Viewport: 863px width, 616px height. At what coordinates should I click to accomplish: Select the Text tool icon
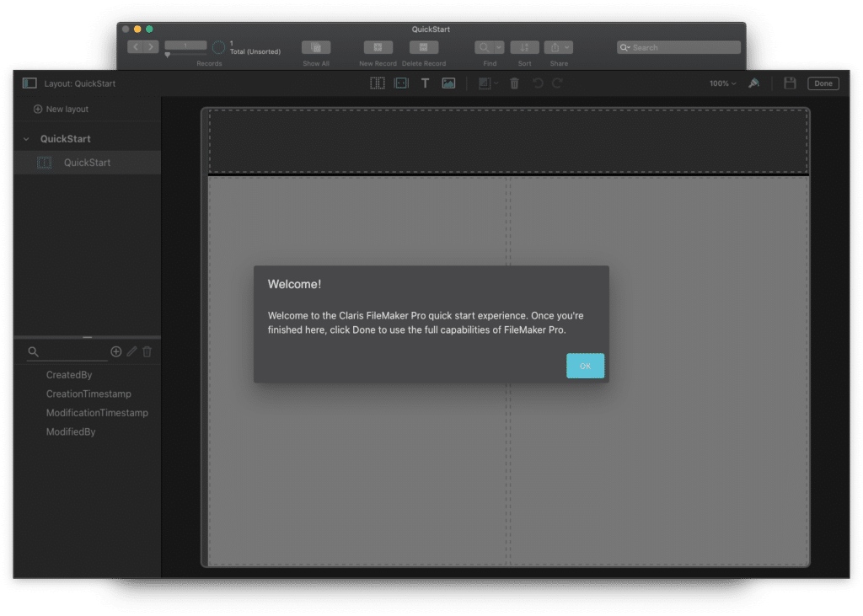(425, 83)
